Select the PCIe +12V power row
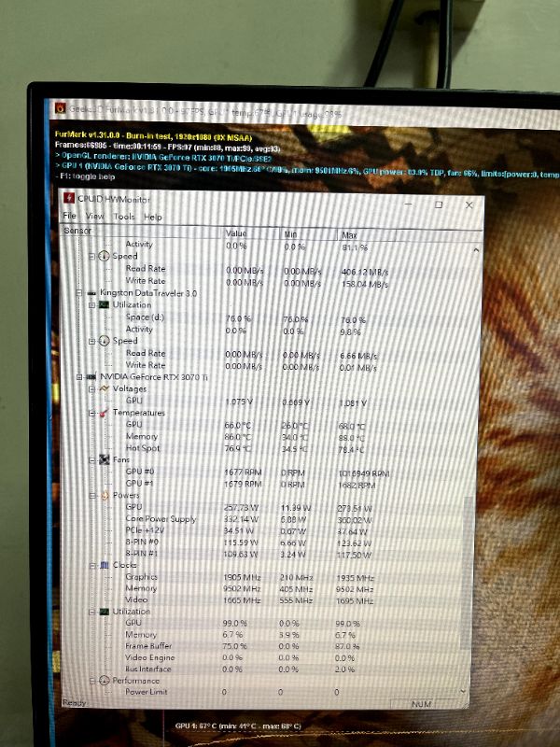This screenshot has height=747, width=560. (262, 530)
